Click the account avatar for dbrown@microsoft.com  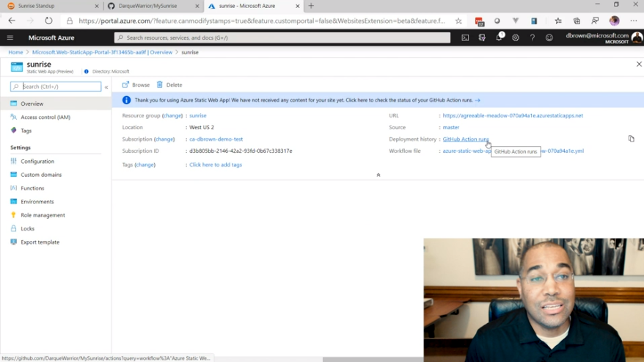(637, 37)
